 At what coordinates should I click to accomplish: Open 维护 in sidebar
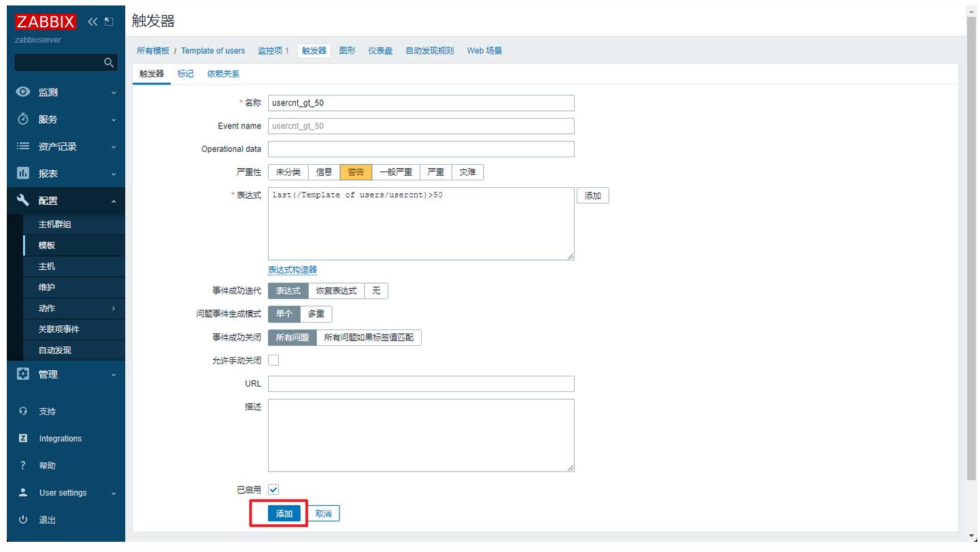73,287
